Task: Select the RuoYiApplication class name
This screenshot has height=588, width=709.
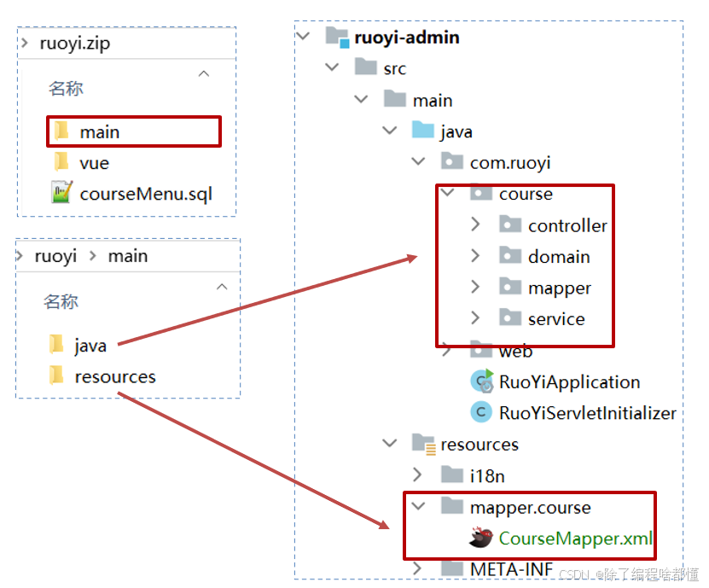Action: tap(570, 382)
